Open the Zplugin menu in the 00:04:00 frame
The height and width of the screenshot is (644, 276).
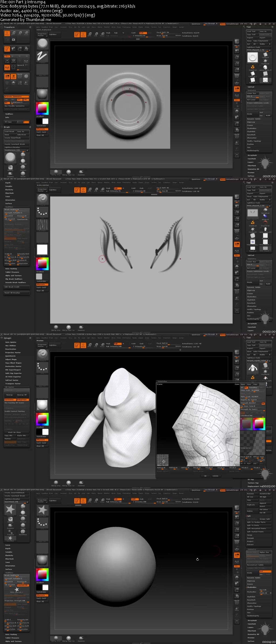click(x=175, y=493)
